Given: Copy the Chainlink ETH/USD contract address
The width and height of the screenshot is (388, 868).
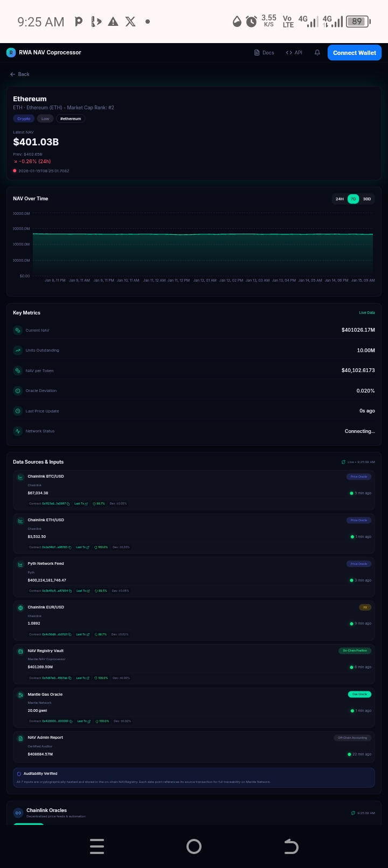Looking at the screenshot, I should click(x=70, y=547).
